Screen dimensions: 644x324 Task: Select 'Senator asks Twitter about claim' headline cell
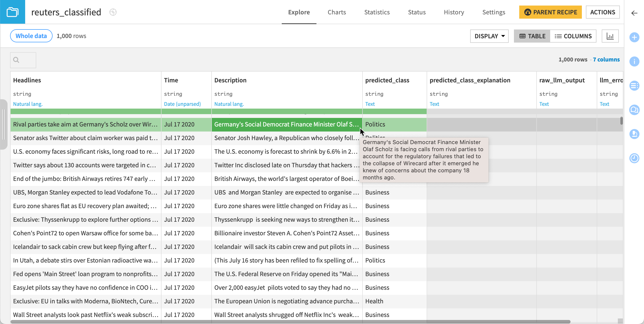point(86,138)
